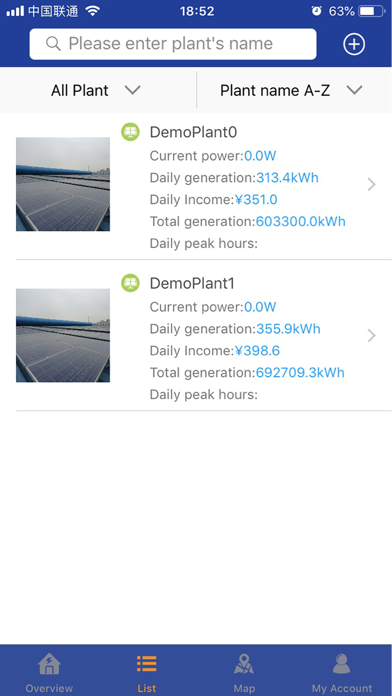Tap the Wi-Fi icon in status bar
The width and height of the screenshot is (392, 696).
point(92,11)
